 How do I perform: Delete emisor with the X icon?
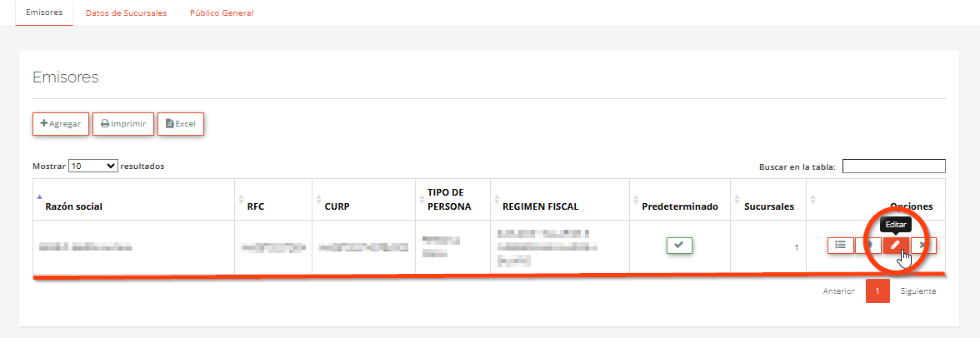923,246
